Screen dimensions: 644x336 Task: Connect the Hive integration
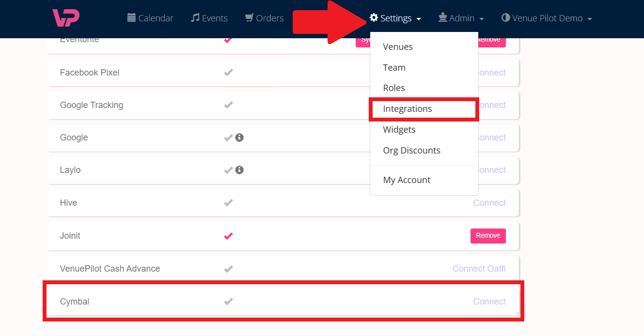click(489, 203)
